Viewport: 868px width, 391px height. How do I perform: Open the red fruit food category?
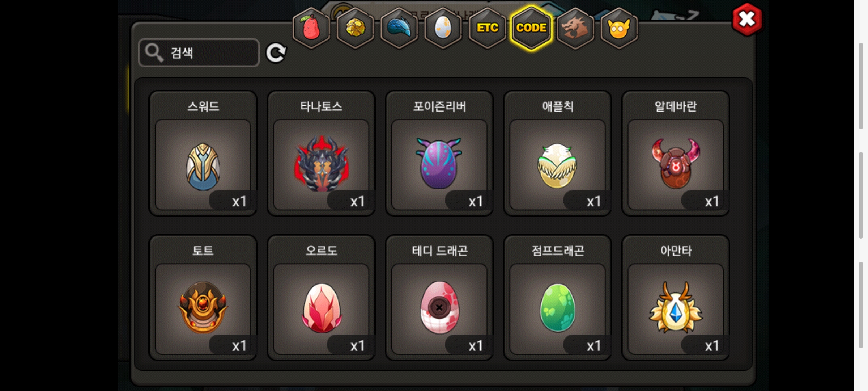311,28
